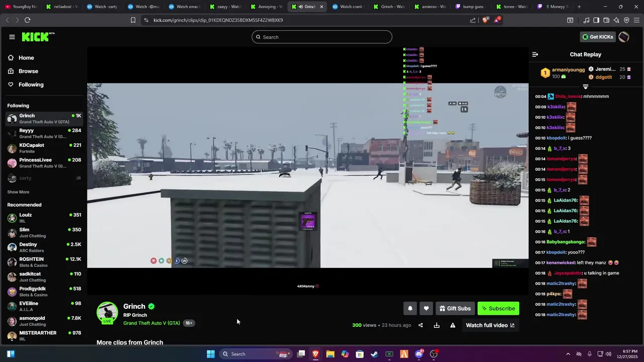Open recommended asmongold channel
Image resolution: width=644 pixels, height=362 pixels.
point(44,321)
